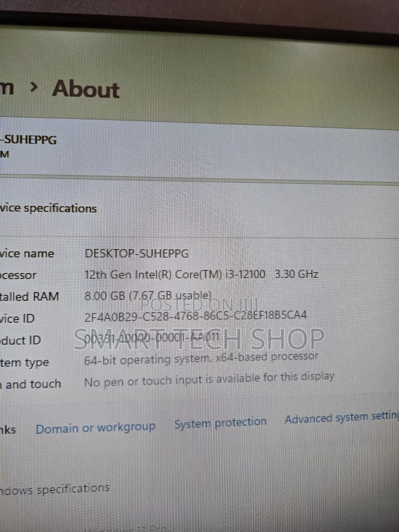Click the breadcrumb chevron before About
The width and height of the screenshot is (399, 532).
(x=34, y=87)
